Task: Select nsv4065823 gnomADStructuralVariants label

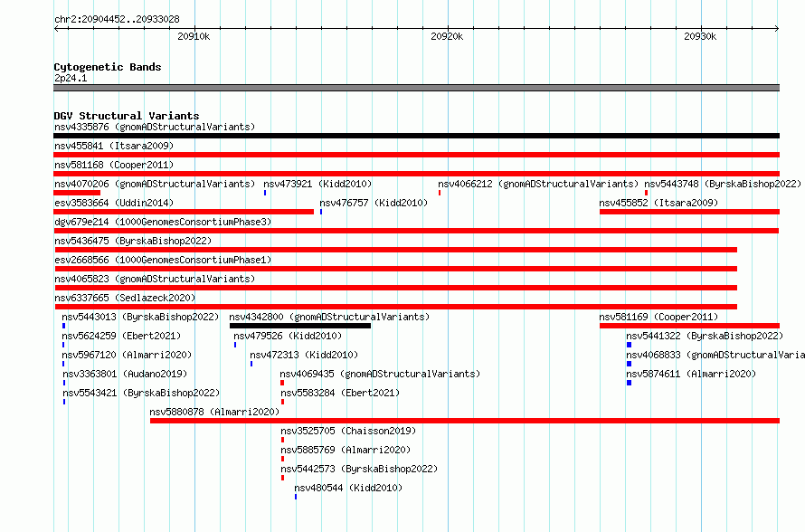Action: (155, 279)
